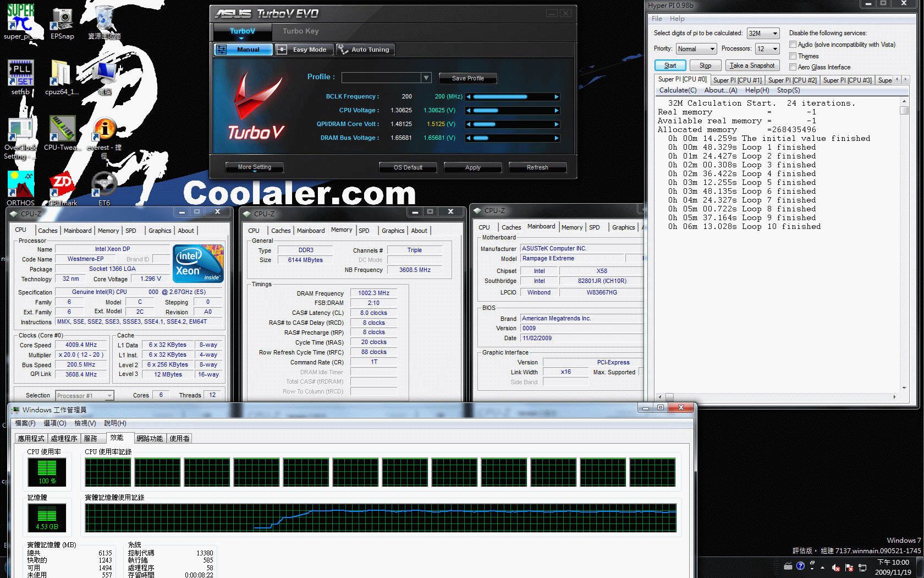Screen dimensions: 924x578
Task: Click the Start button in Hyper PI
Action: click(x=670, y=66)
